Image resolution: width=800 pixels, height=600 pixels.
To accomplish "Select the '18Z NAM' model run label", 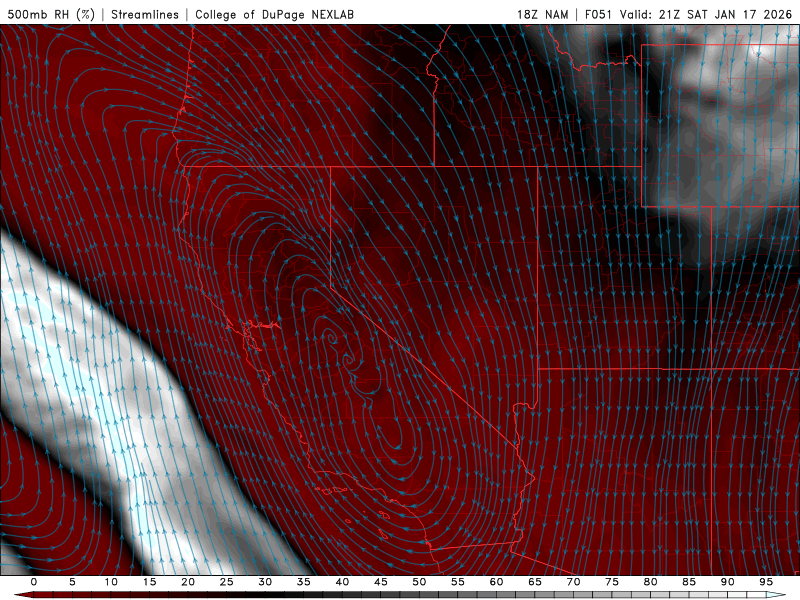I will point(543,14).
